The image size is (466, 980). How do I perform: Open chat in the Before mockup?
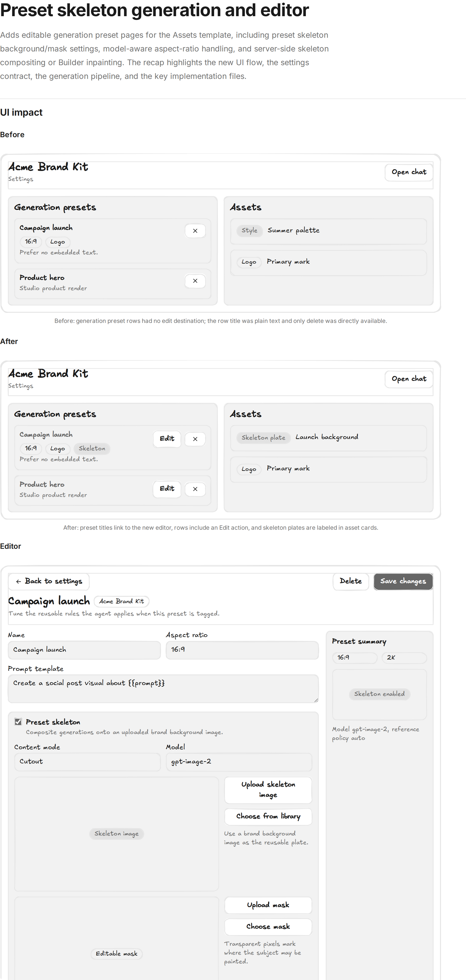409,172
